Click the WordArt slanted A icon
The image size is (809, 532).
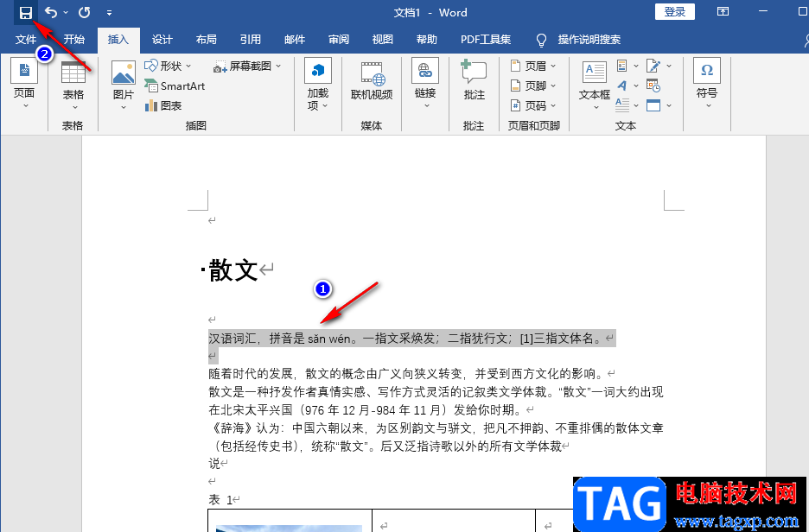(622, 85)
